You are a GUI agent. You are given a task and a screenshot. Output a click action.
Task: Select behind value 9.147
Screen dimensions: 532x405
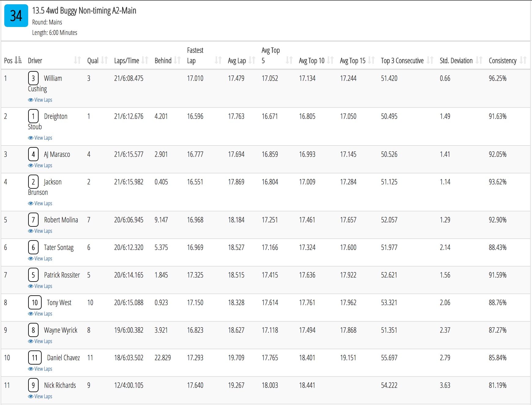point(161,220)
